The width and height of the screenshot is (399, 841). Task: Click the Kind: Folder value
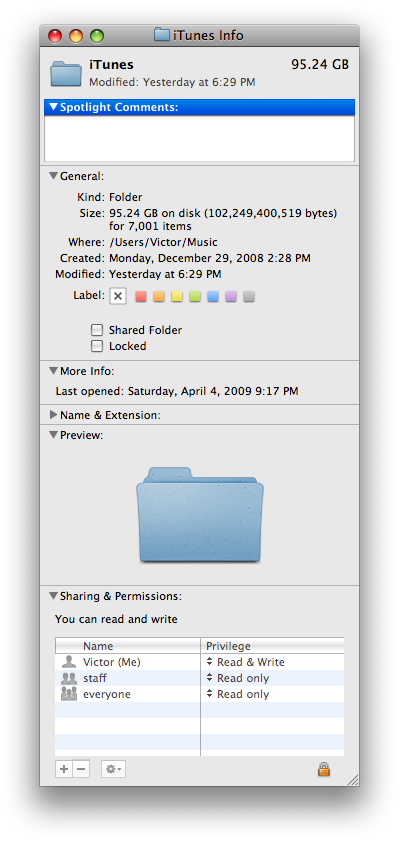[x=125, y=197]
